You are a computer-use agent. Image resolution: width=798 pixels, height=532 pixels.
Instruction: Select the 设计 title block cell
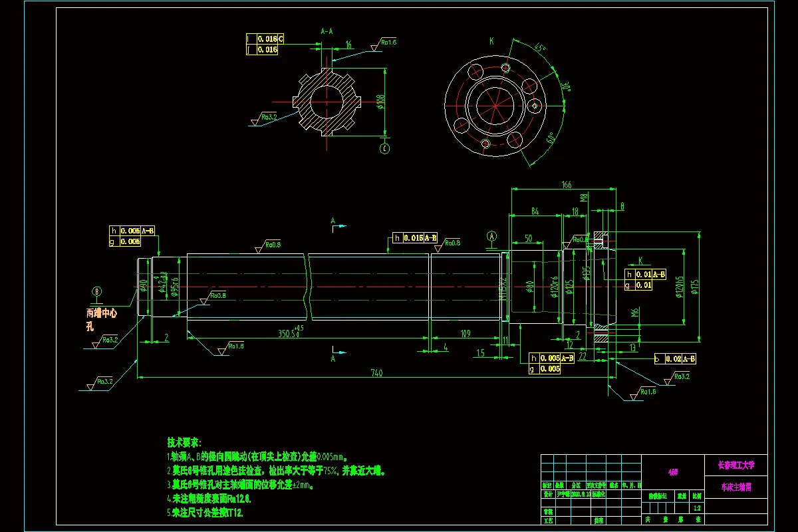click(x=548, y=495)
